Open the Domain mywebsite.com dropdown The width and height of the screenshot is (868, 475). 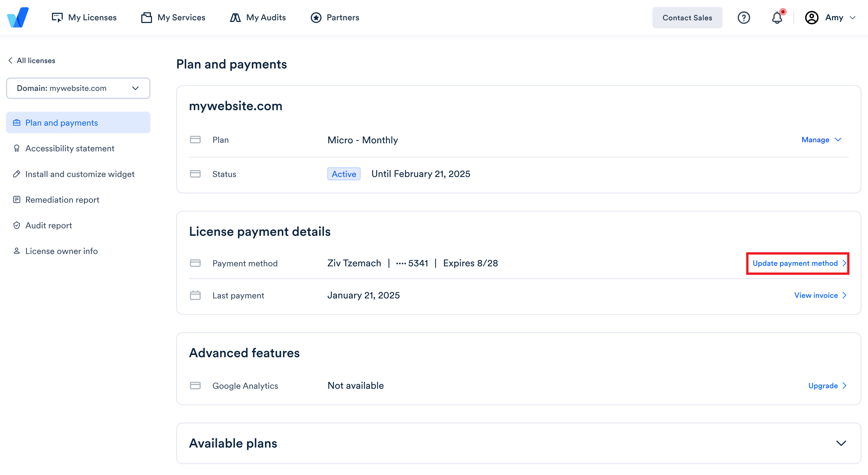[x=78, y=88]
